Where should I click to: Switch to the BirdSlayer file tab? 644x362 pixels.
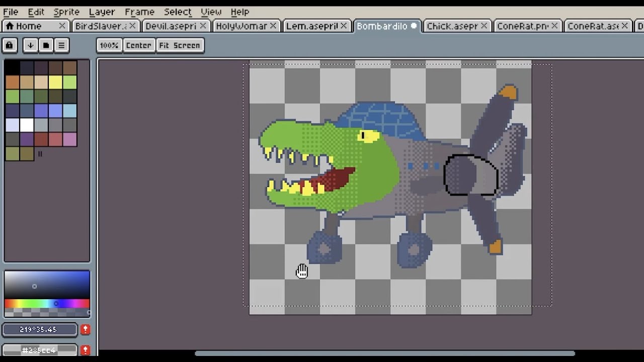[100, 26]
